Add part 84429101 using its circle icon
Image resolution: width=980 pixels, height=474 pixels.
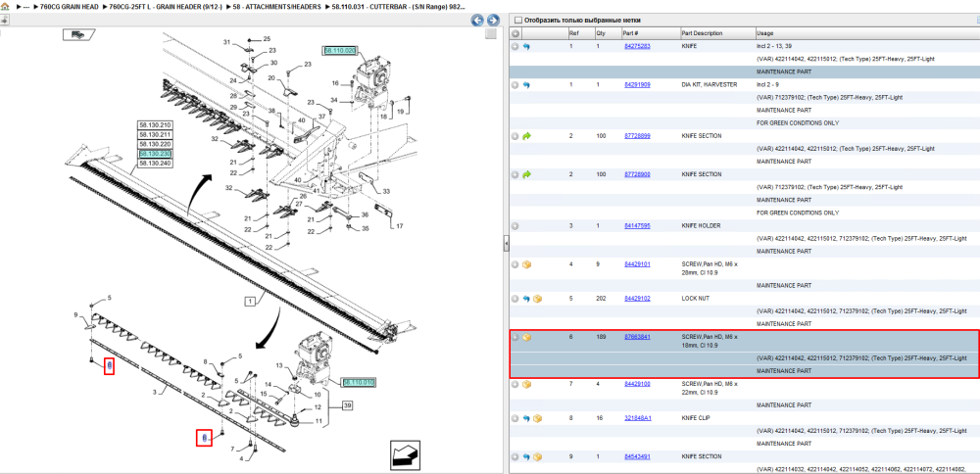(x=515, y=264)
